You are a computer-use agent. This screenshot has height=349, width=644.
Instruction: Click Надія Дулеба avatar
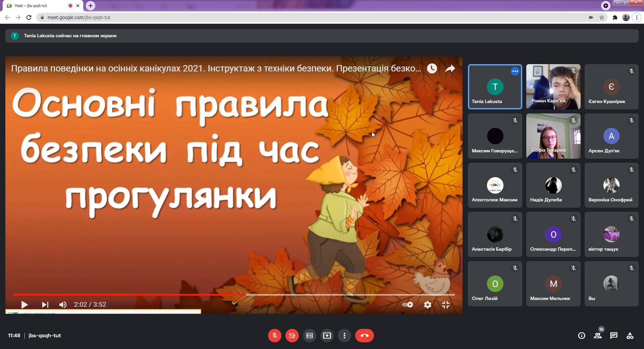pos(553,185)
